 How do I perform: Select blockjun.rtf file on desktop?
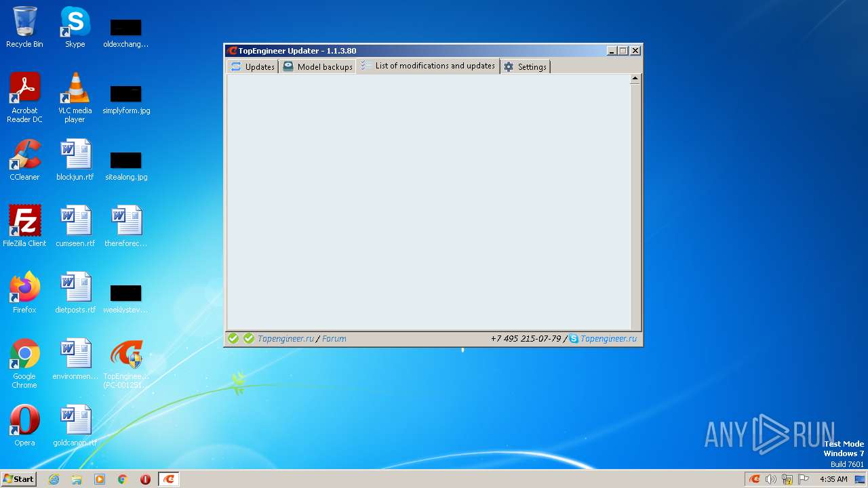[75, 160]
